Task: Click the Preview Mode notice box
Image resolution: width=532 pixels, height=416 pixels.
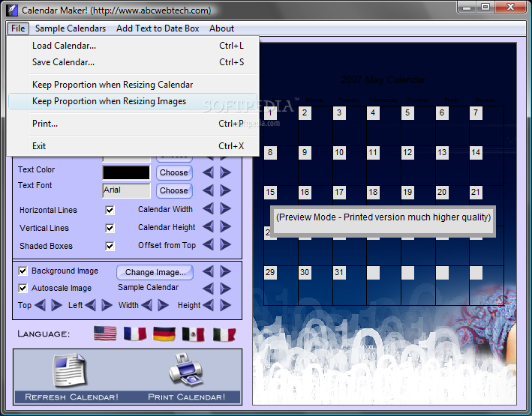Action: (x=383, y=221)
